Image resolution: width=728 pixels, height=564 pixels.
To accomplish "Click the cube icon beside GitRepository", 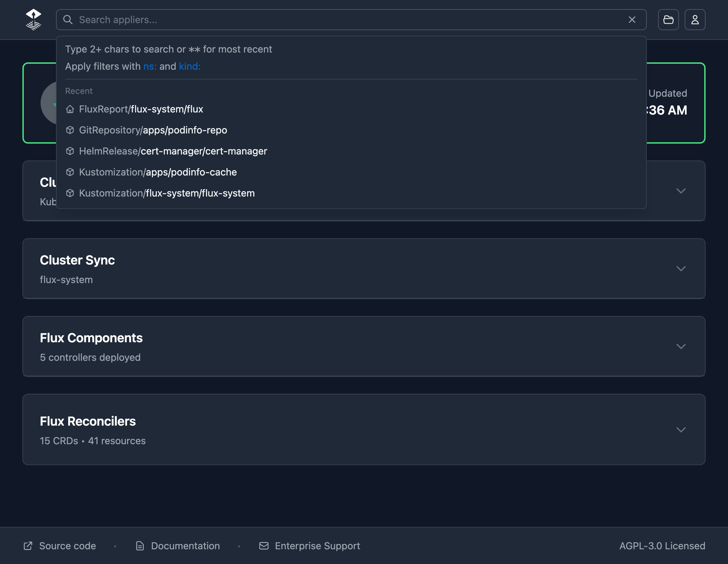I will click(70, 130).
